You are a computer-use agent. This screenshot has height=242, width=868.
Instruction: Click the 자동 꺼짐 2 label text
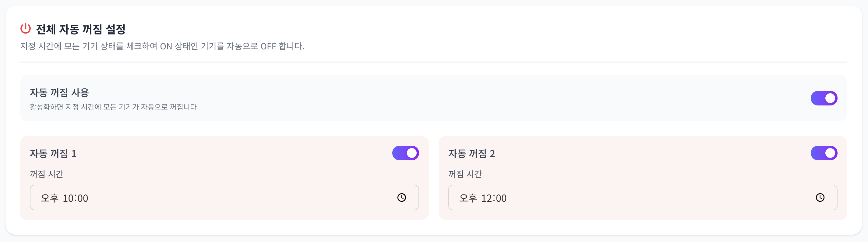[472, 153]
